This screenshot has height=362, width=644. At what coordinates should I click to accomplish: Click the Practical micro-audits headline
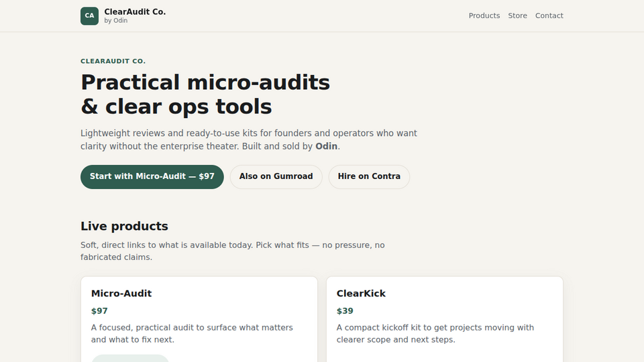205,95
